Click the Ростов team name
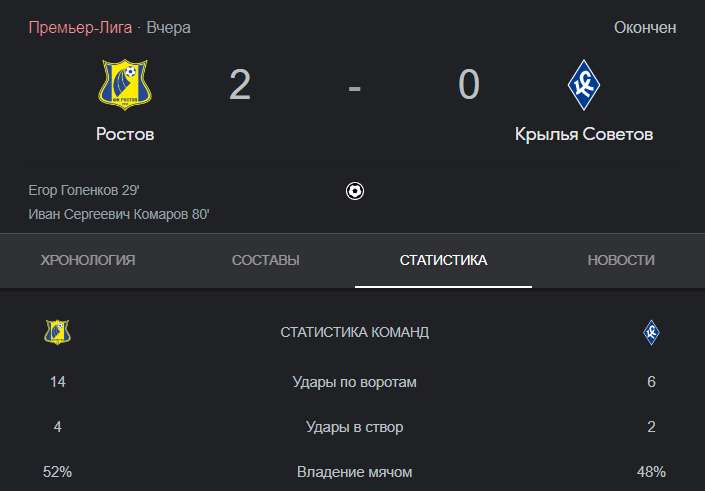The width and height of the screenshot is (705, 491). pos(125,134)
